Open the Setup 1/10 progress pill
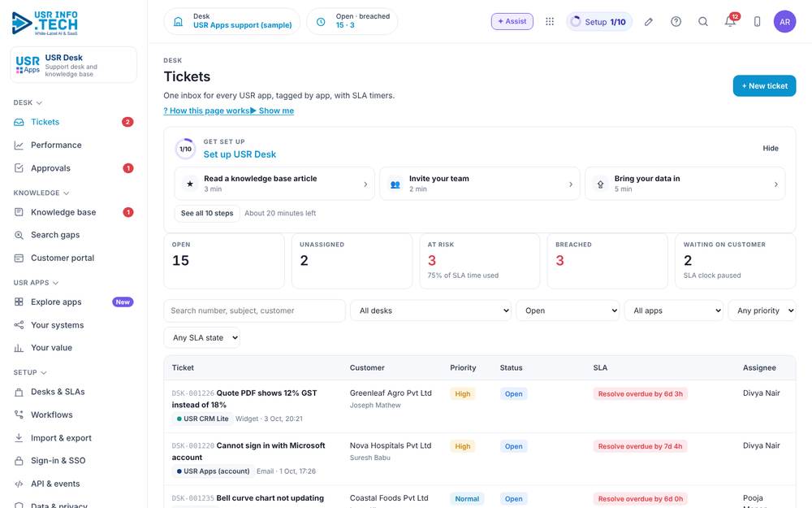This screenshot has height=508, width=812. pos(599,22)
